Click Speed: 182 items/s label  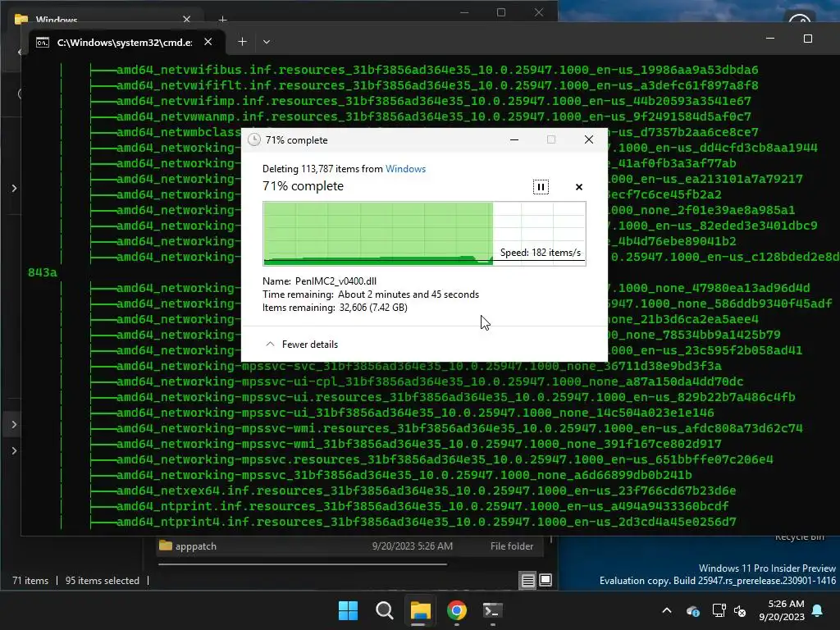pos(540,253)
